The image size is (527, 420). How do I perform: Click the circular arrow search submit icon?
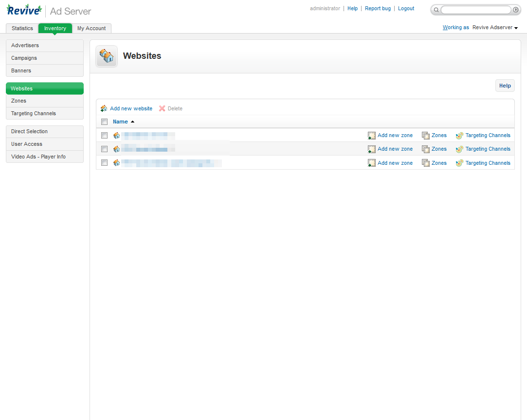516,10
